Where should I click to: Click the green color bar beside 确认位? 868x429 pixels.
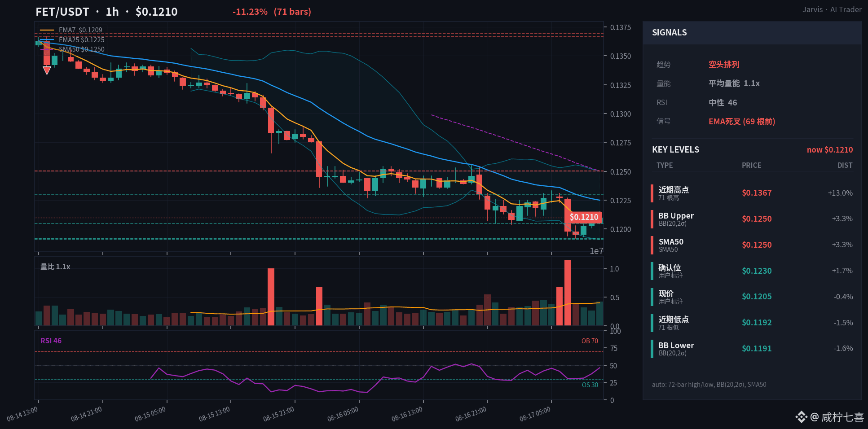point(652,271)
